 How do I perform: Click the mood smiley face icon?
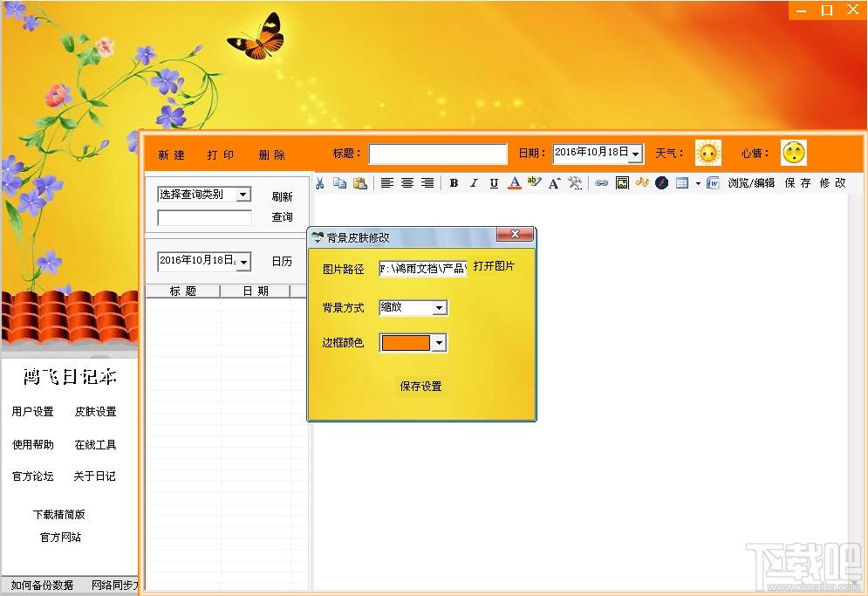tap(794, 153)
